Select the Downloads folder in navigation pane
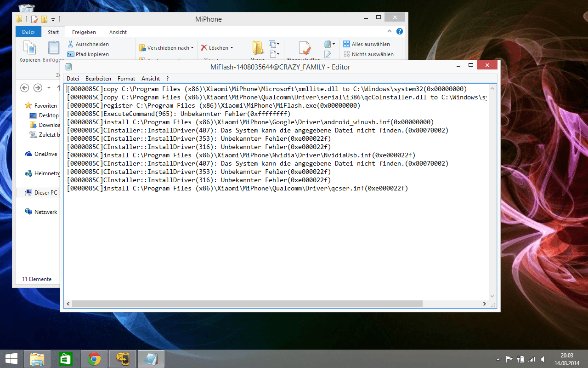The image size is (588, 368). (x=45, y=125)
